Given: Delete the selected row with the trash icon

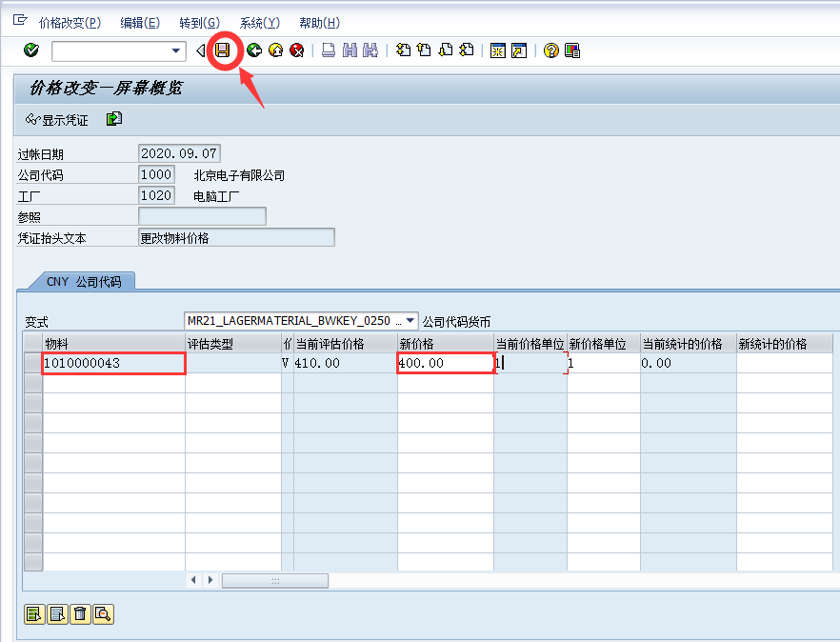Looking at the screenshot, I should [x=81, y=614].
